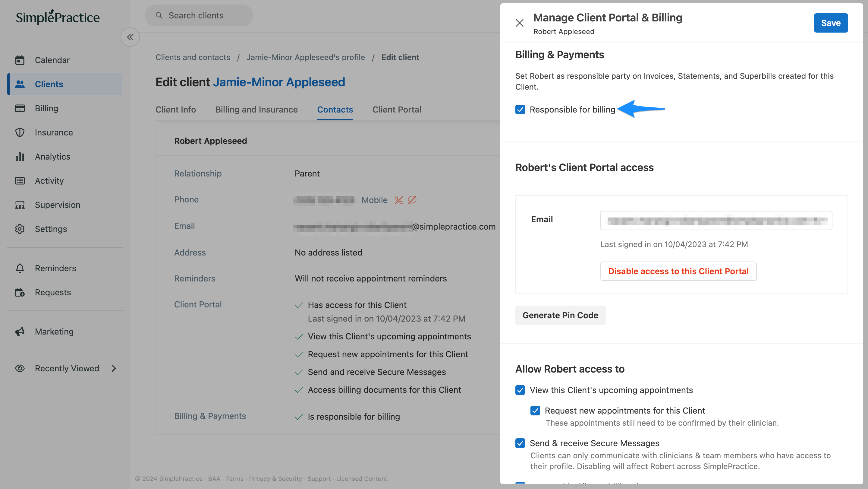Toggle View this Client's upcoming appointments

520,390
